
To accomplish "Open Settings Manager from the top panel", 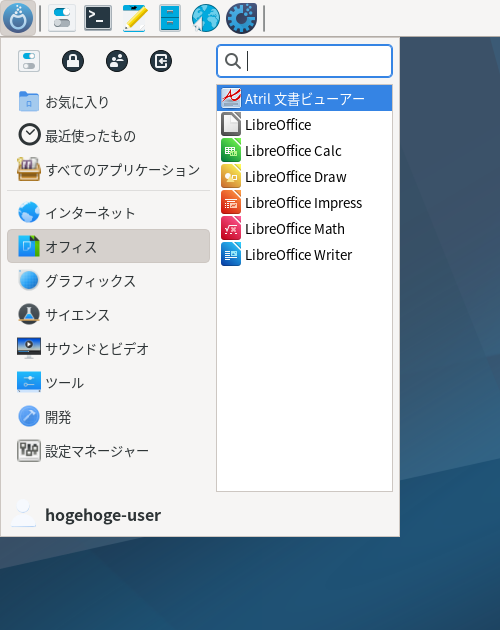I will pyautogui.click(x=62, y=18).
